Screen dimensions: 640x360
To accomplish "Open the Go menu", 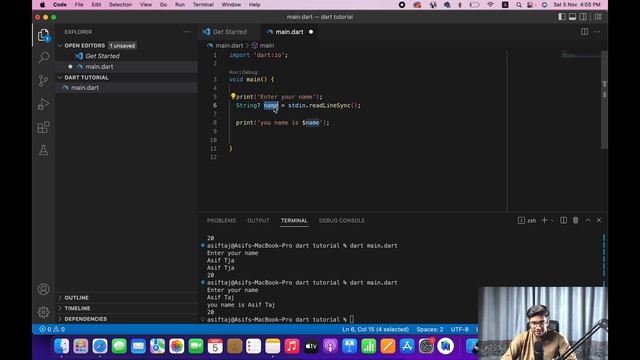I will click(163, 4).
